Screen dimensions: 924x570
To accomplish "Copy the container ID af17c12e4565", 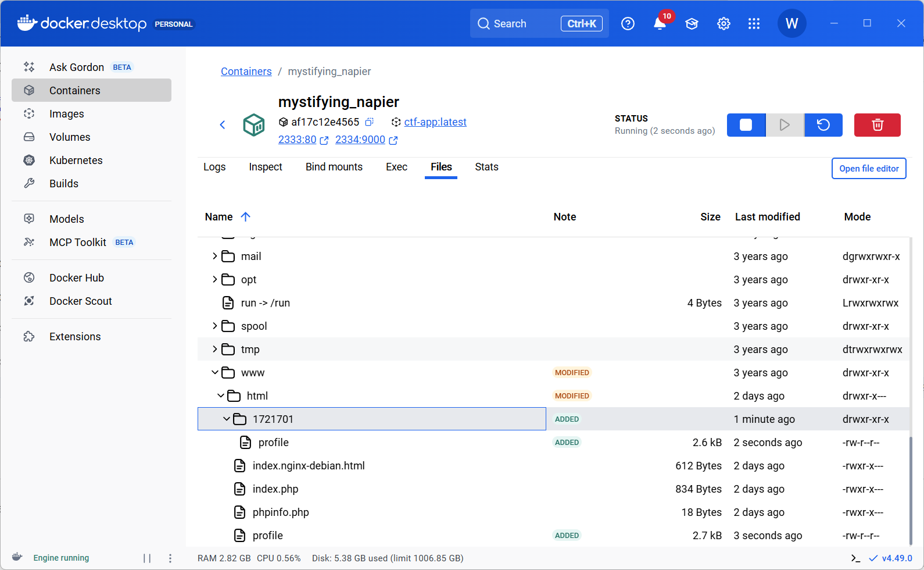I will click(x=369, y=122).
